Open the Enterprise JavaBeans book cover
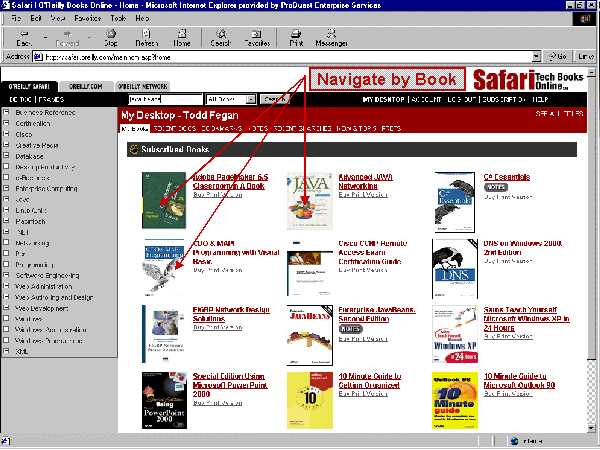The width and height of the screenshot is (600, 450). coord(310,335)
